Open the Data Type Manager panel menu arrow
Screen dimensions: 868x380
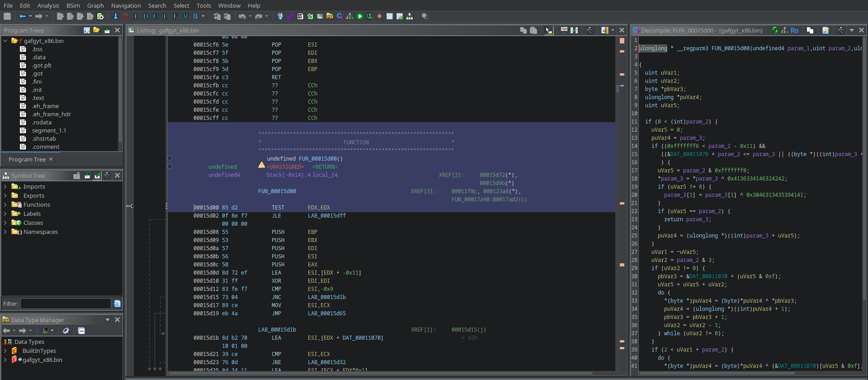click(x=108, y=320)
